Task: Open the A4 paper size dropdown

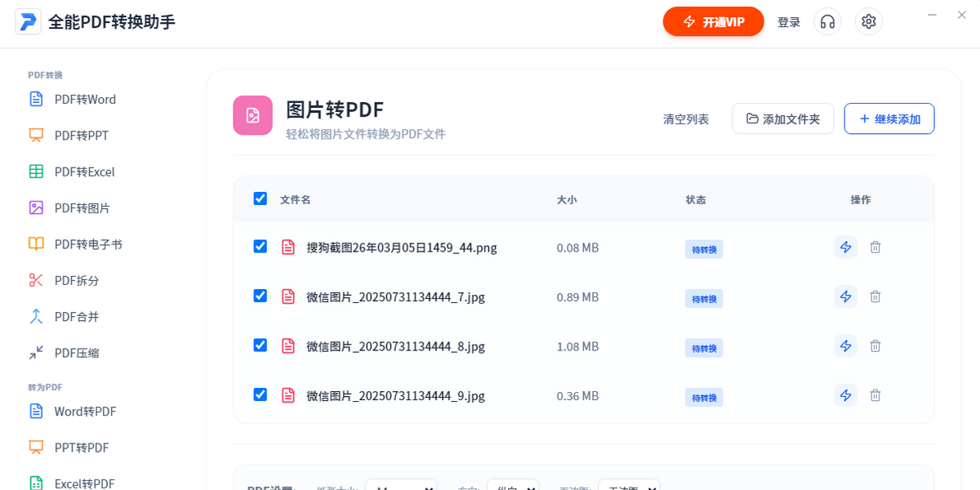Action: 401,485
